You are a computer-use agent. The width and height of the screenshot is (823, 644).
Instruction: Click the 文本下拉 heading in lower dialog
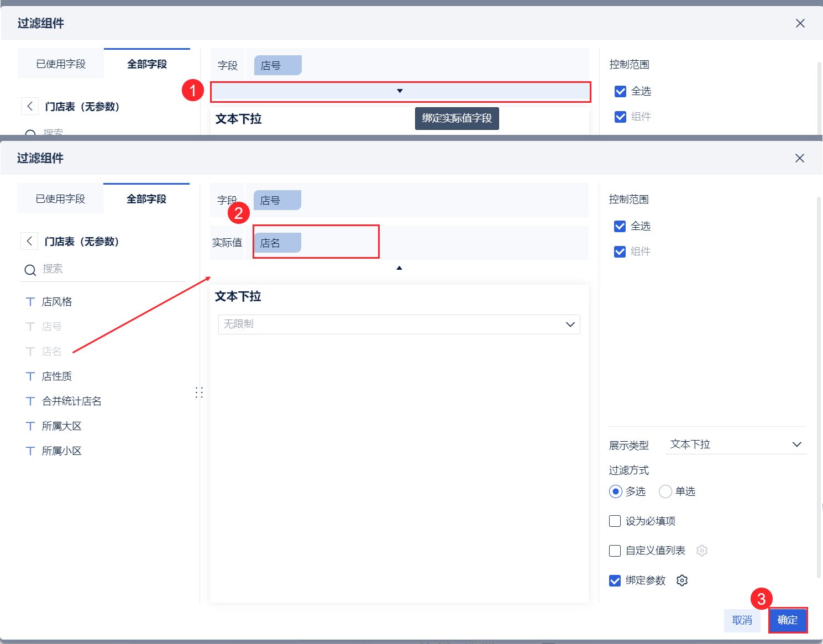pyautogui.click(x=238, y=296)
